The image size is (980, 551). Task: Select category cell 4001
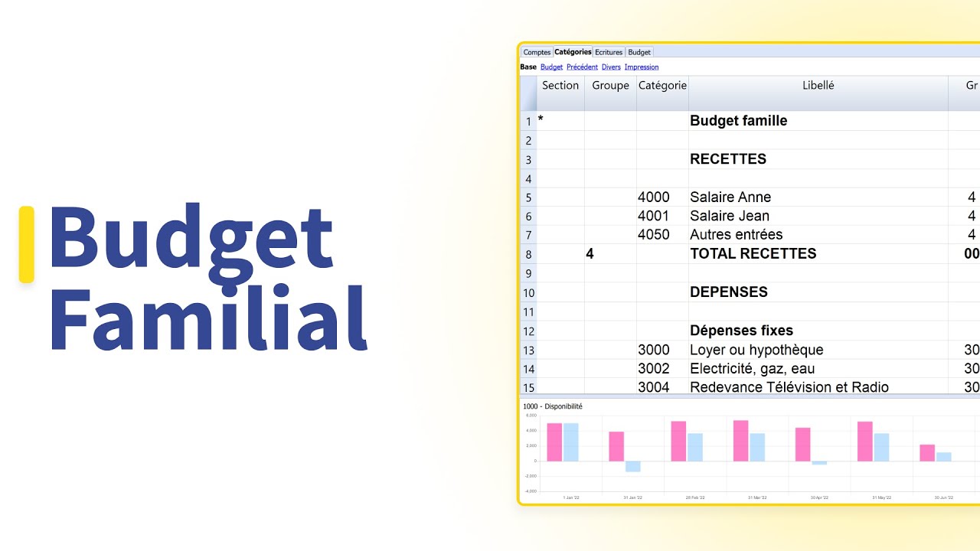(x=662, y=216)
